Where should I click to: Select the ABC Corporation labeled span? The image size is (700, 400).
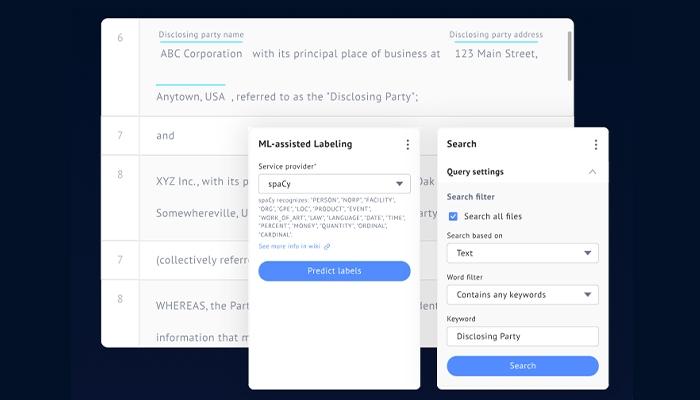[201, 54]
